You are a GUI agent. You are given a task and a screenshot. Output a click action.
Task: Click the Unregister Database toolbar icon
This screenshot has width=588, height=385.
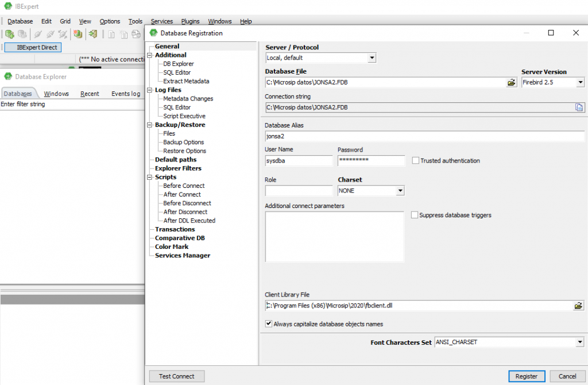click(22, 34)
